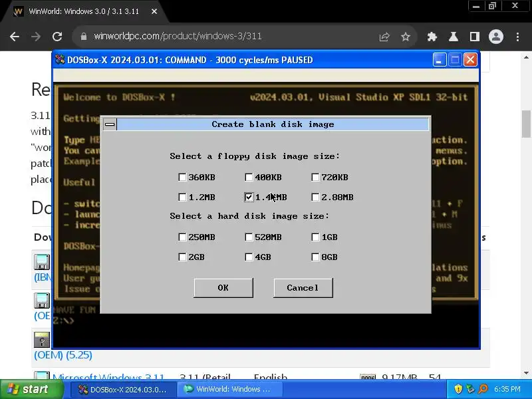Select the 4GB hard disk checkbox

click(249, 257)
